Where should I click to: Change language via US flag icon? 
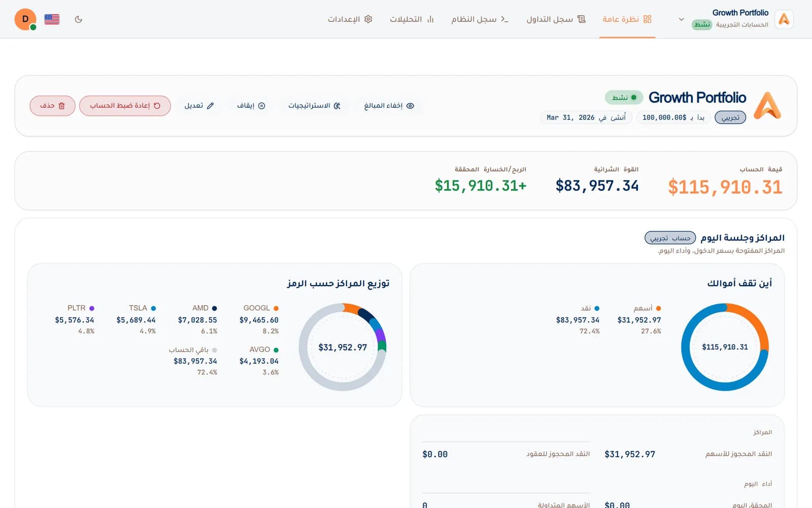click(52, 19)
